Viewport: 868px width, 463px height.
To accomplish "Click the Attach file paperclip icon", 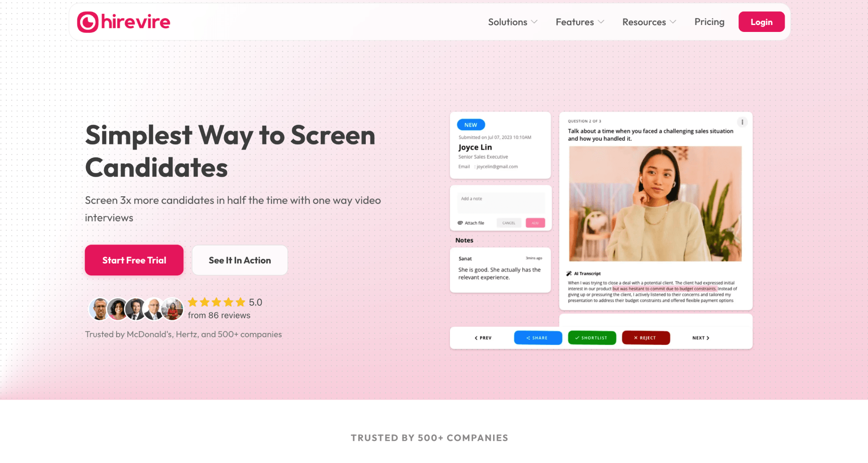I will 460,223.
